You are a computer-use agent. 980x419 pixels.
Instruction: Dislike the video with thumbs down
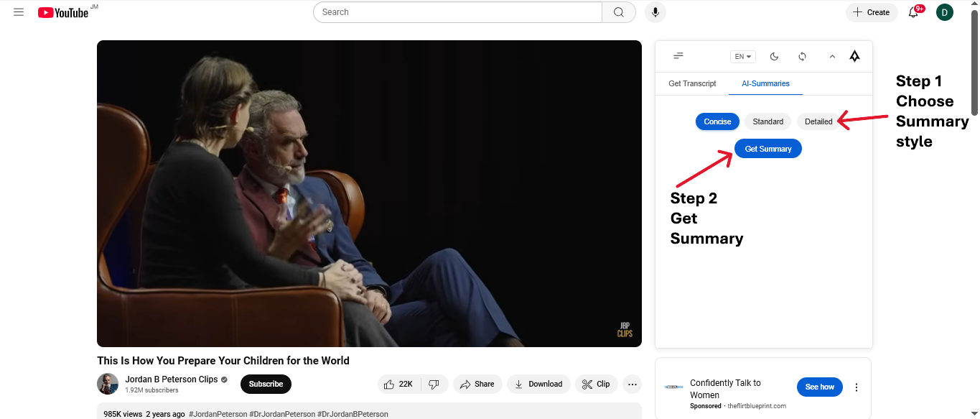point(434,384)
